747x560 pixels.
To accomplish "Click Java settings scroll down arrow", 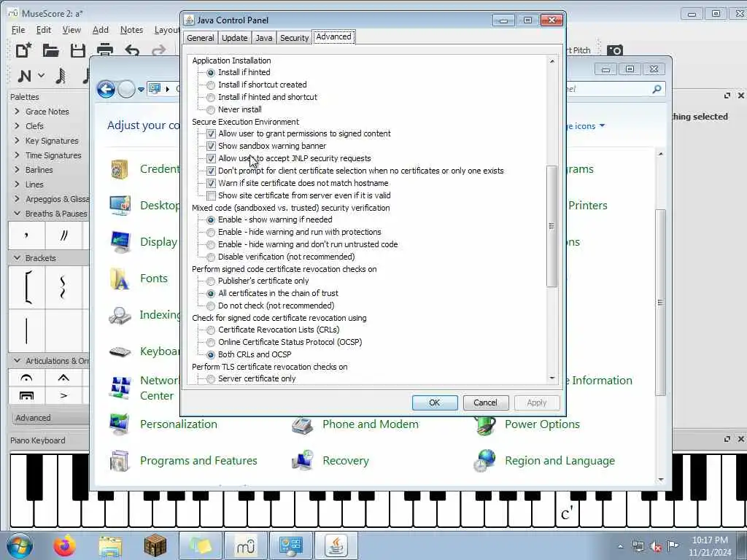I will [551, 378].
